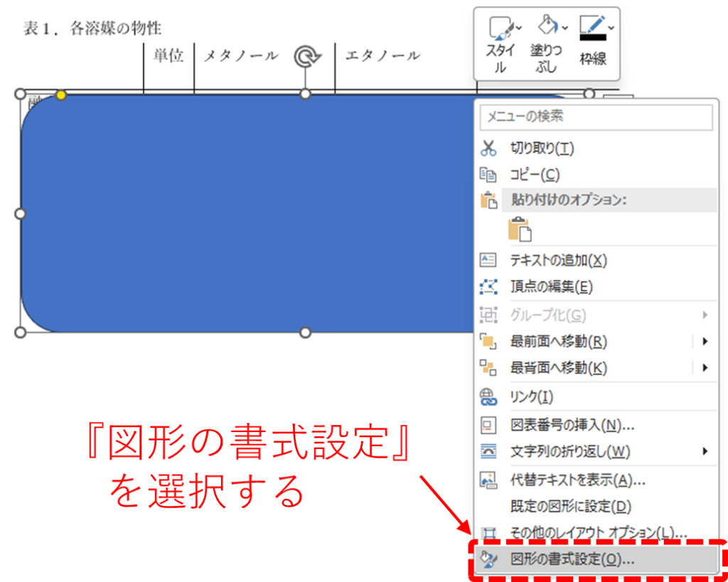Select Format Shape (図形の書式設定) menu item
728x582 pixels.
point(572,559)
